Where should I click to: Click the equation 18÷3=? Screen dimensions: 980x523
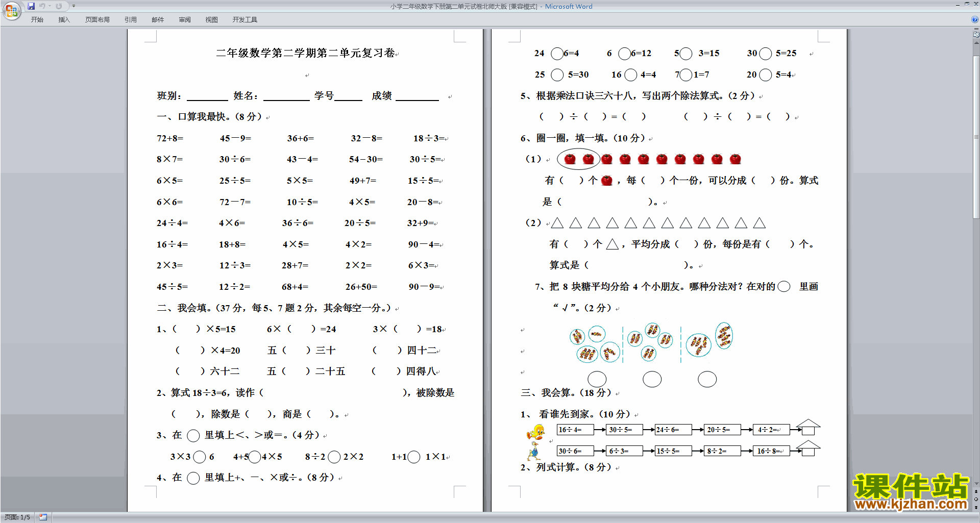click(x=429, y=138)
